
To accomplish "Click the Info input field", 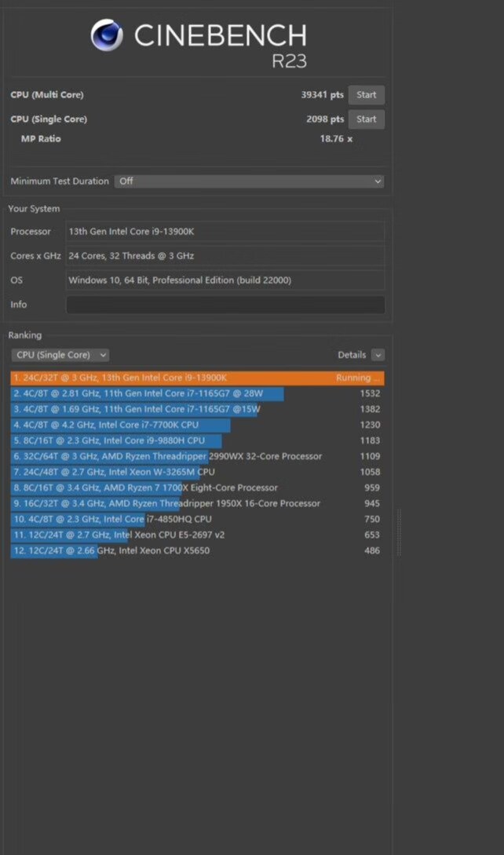I will [225, 305].
